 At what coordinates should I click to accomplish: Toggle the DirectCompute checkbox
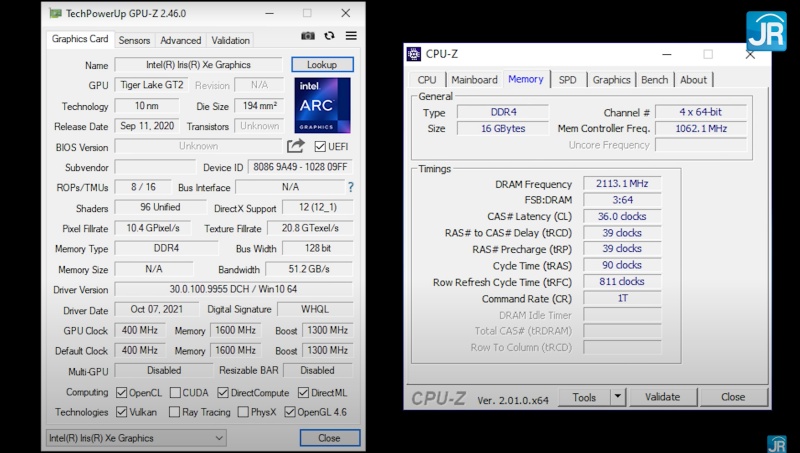click(222, 393)
